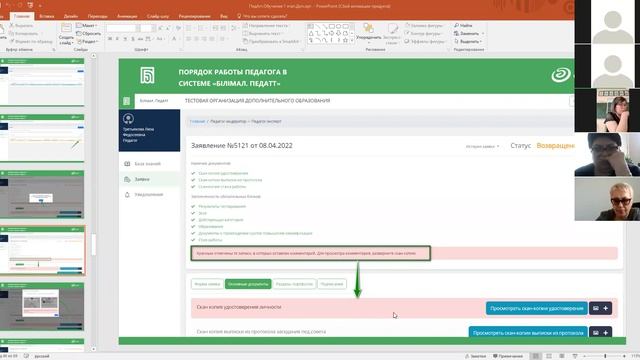Click the Что вы хотите сделать search field
This screenshot has width=640, height=360.
(x=262, y=16)
